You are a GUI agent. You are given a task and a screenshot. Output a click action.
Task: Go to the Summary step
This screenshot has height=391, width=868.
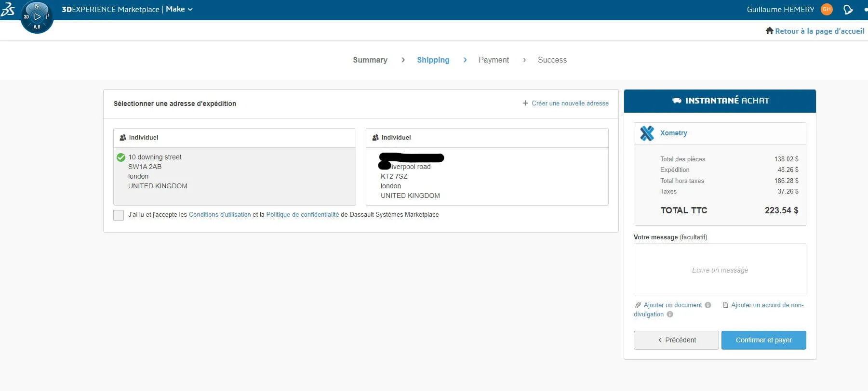(370, 60)
